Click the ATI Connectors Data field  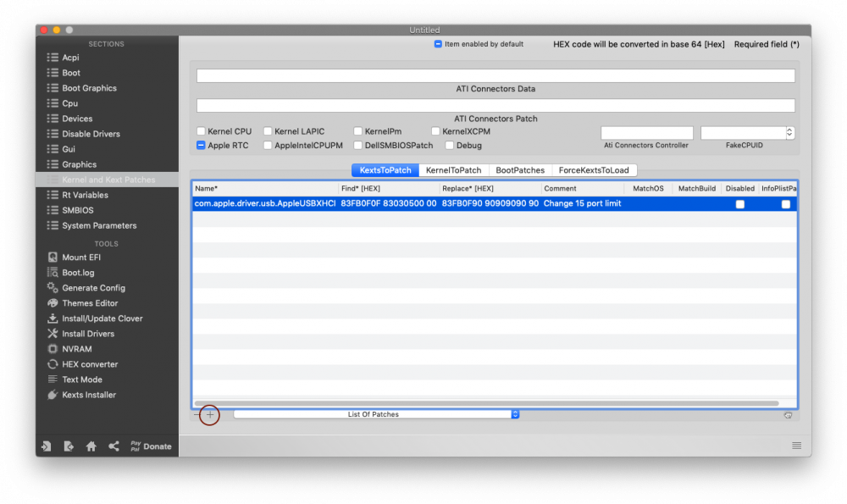[x=495, y=75]
